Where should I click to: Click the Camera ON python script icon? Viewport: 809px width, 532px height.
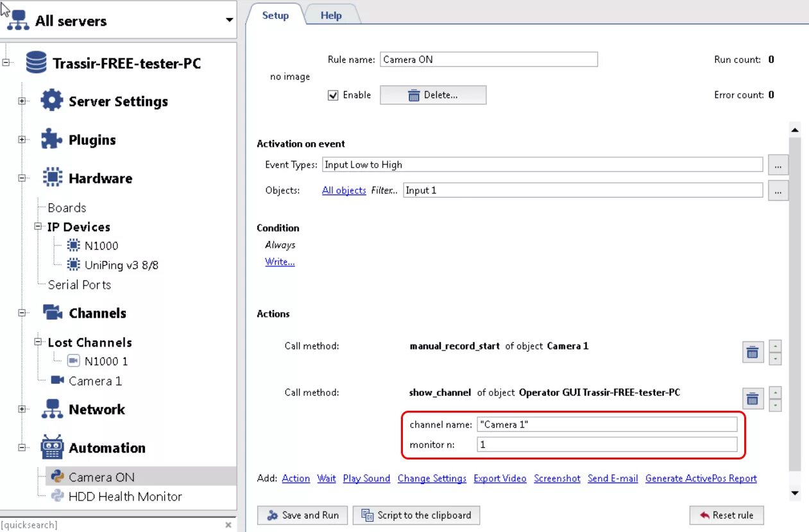[x=57, y=476]
